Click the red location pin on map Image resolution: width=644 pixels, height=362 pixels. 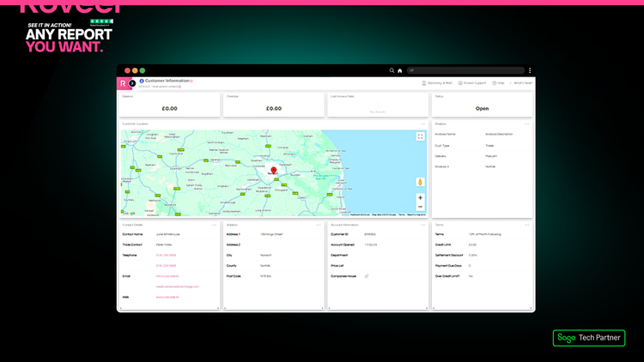(x=274, y=170)
